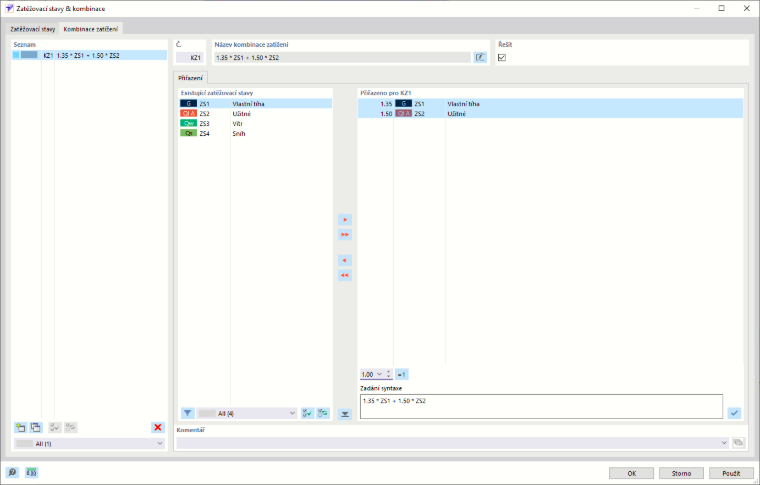Image resolution: width=760 pixels, height=485 pixels.
Task: Add all load cases with double right arrow
Action: pos(345,235)
